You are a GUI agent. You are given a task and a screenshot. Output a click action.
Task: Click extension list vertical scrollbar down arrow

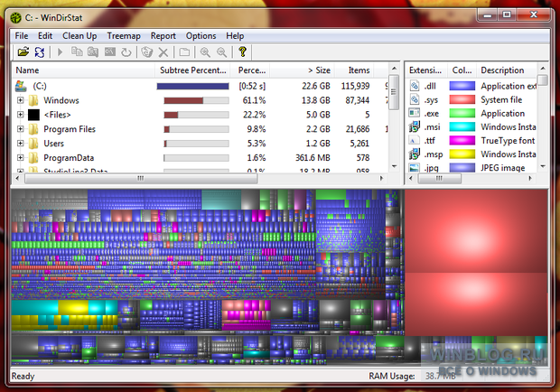point(543,166)
